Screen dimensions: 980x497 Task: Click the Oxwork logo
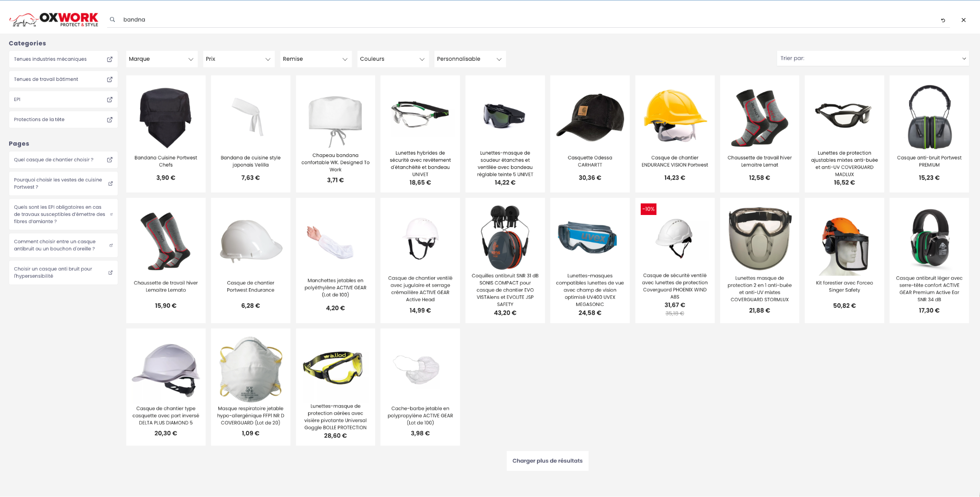click(x=54, y=20)
